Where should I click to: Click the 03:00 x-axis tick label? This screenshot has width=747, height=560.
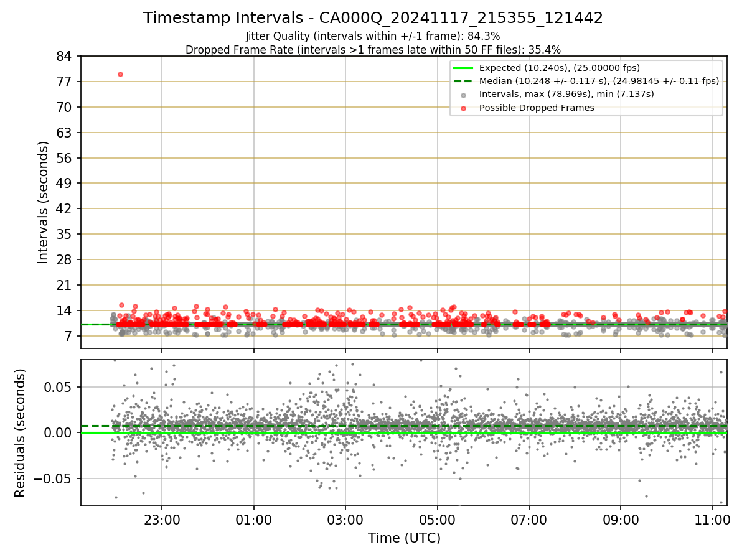[345, 519]
